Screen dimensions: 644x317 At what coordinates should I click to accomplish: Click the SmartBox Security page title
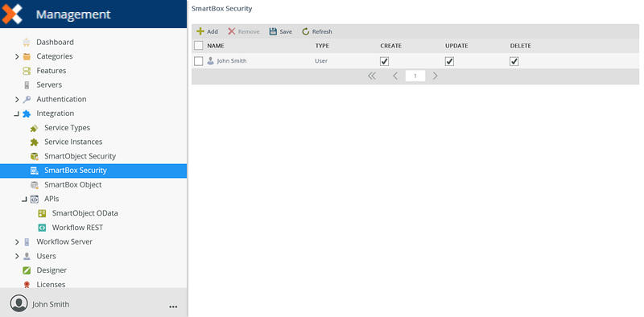[x=222, y=9]
